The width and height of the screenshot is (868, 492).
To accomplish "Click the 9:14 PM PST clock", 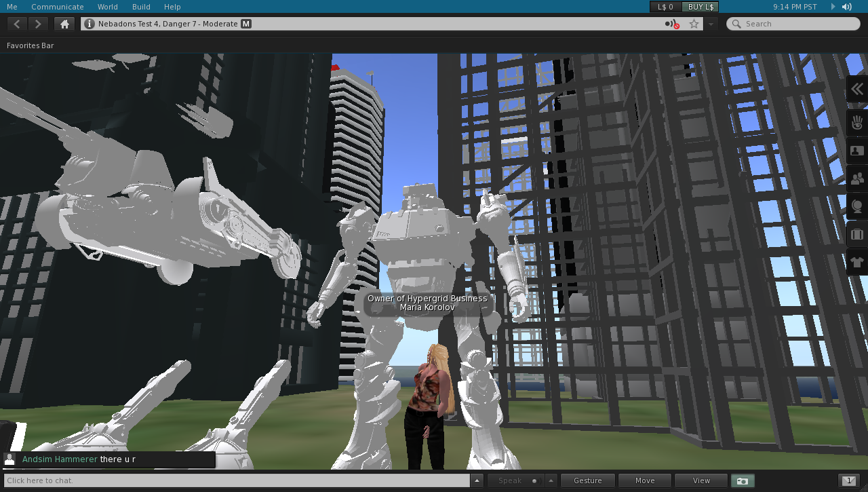I will click(x=795, y=7).
